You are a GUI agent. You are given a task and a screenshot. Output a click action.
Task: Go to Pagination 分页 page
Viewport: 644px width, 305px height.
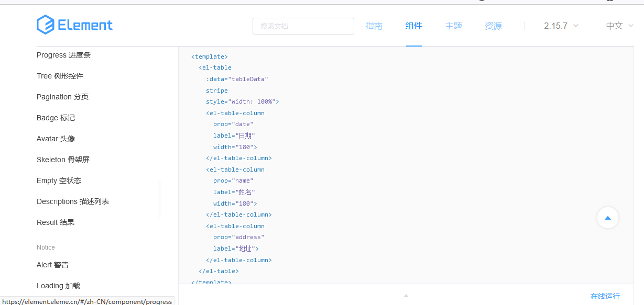pyautogui.click(x=62, y=97)
